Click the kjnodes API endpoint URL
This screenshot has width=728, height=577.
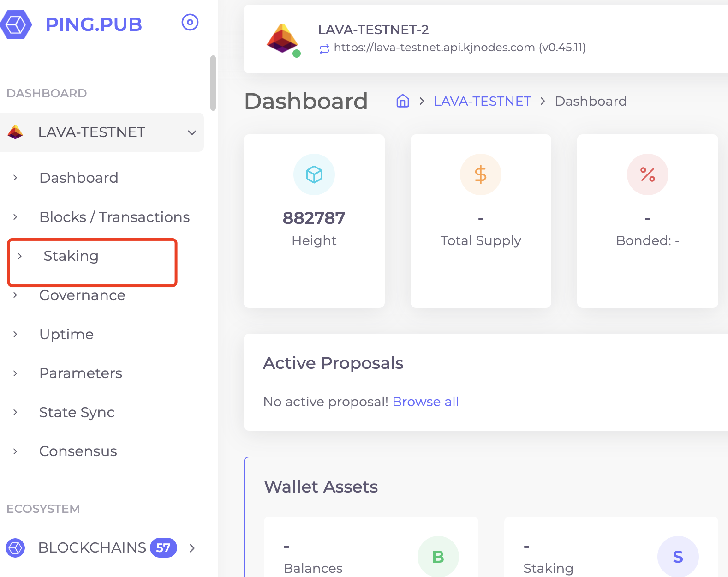459,48
